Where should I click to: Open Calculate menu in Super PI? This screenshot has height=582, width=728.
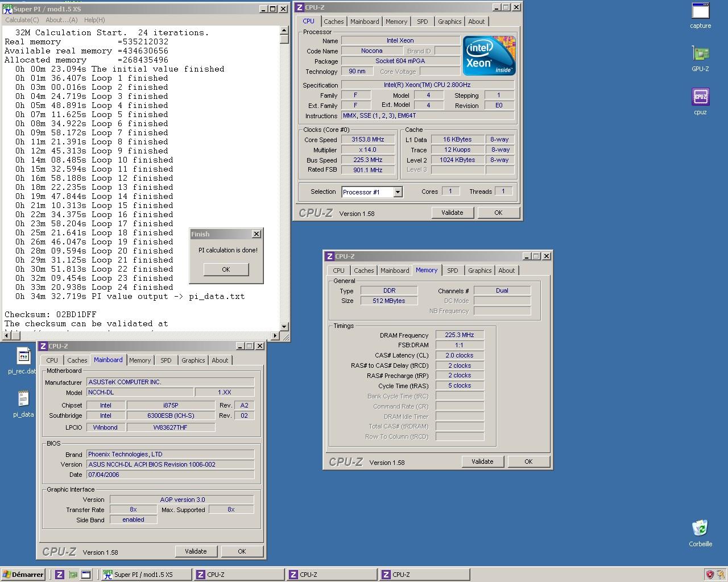click(22, 20)
